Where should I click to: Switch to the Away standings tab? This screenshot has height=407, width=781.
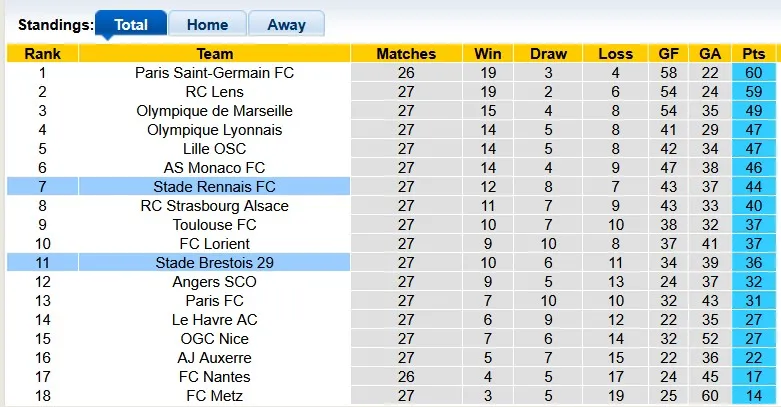286,25
